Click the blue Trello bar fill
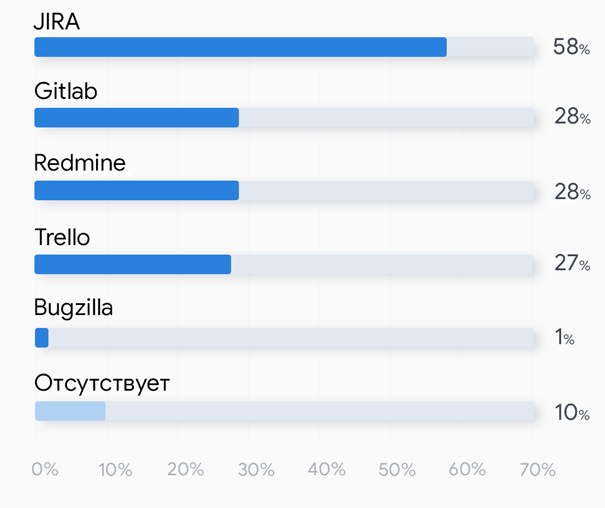Image resolution: width=605 pixels, height=508 pixels. click(x=132, y=264)
